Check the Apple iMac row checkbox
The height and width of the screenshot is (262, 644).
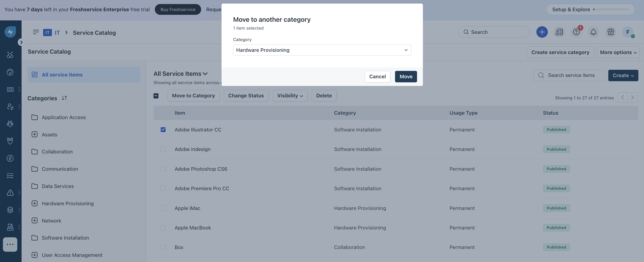[x=163, y=208]
